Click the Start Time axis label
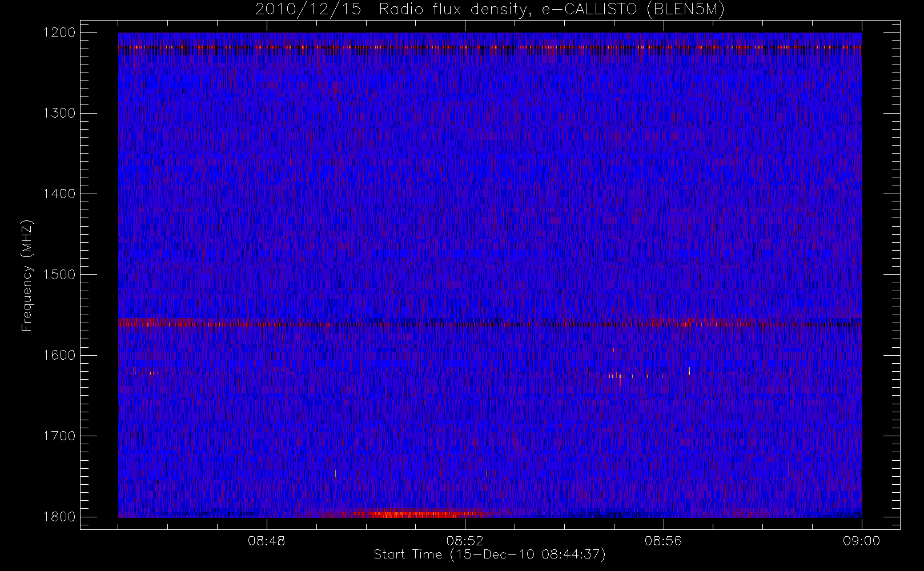This screenshot has height=571, width=924. [489, 554]
